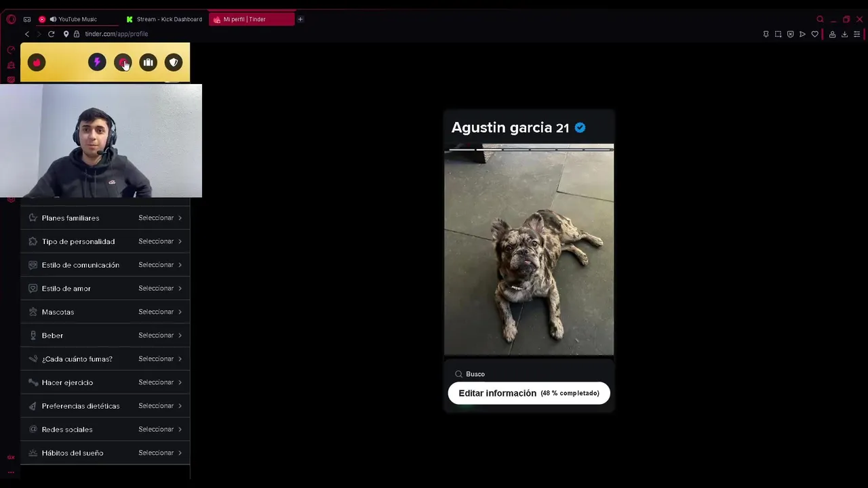The image size is (868, 488).
Task: Open GX Control speedometer in sidebar
Action: [x=11, y=50]
